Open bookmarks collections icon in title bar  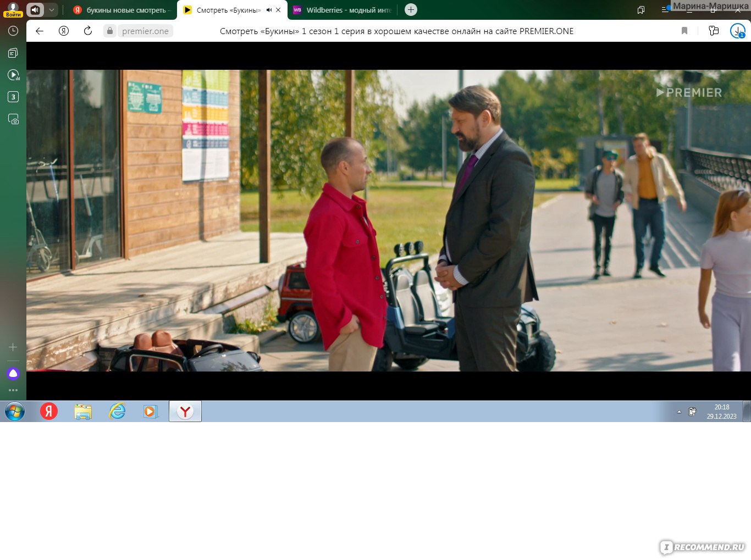coord(640,10)
